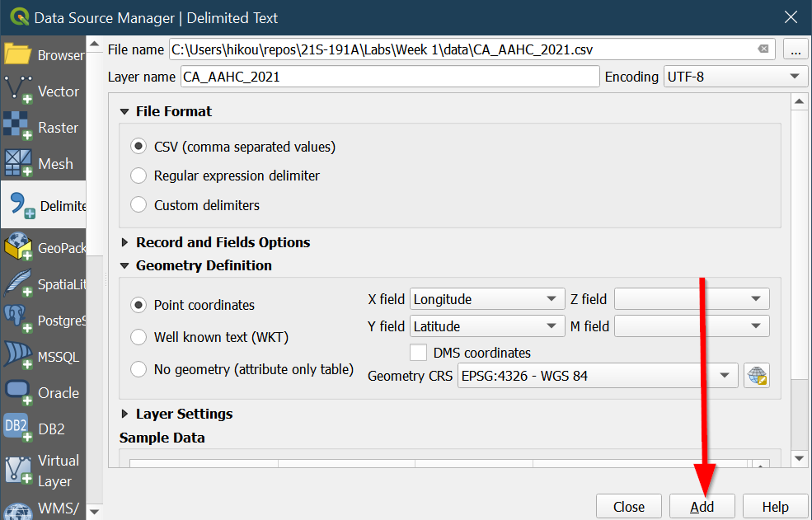Open the X field Longitude dropdown
Image resolution: width=812 pixels, height=520 pixels.
tap(486, 299)
